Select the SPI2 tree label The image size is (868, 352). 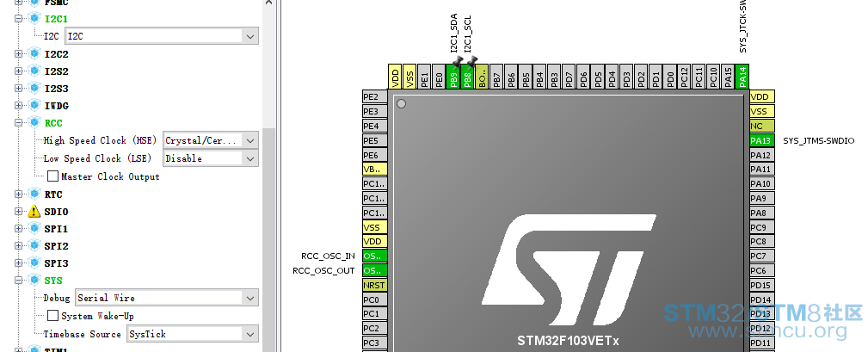click(57, 246)
